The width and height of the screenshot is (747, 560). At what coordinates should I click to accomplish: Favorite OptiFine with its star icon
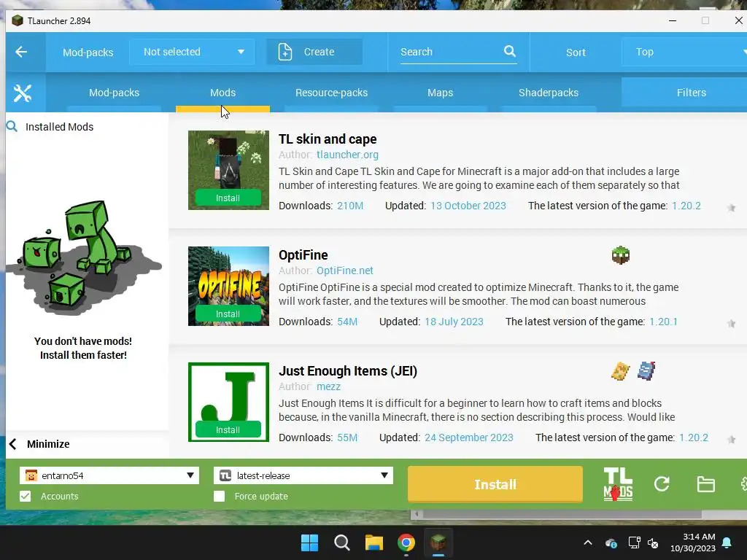731,324
